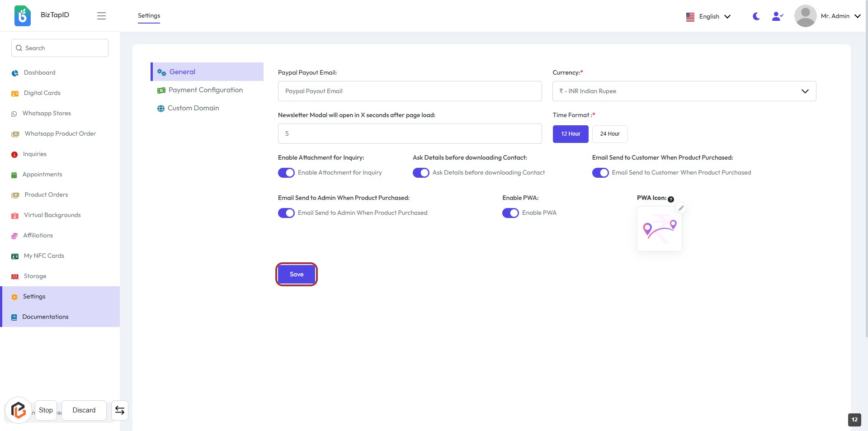Open Mr. Admin profile menu

coord(827,16)
